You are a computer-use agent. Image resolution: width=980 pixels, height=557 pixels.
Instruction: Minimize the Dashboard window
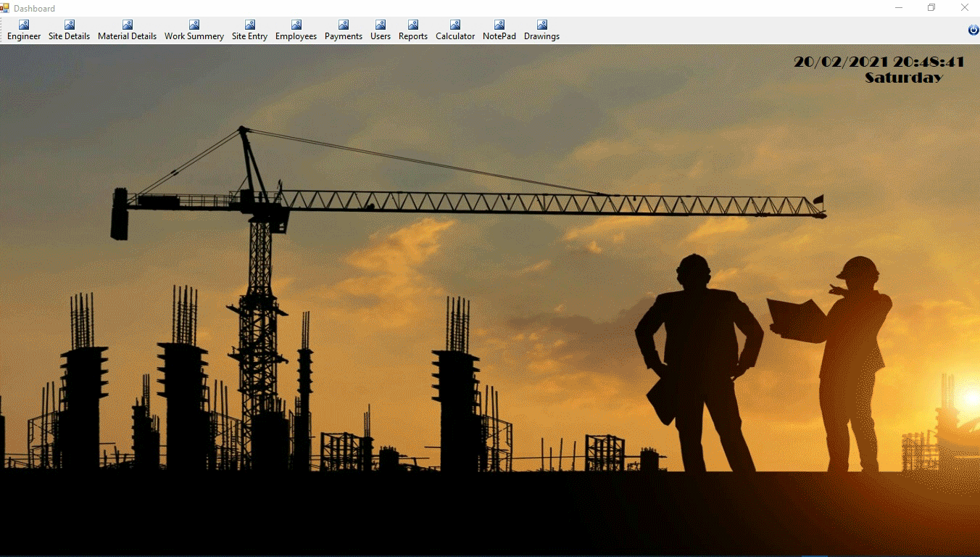point(899,8)
